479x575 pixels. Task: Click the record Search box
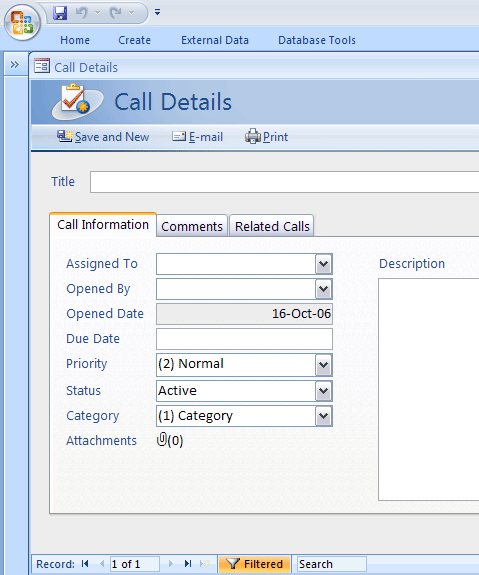click(x=332, y=564)
